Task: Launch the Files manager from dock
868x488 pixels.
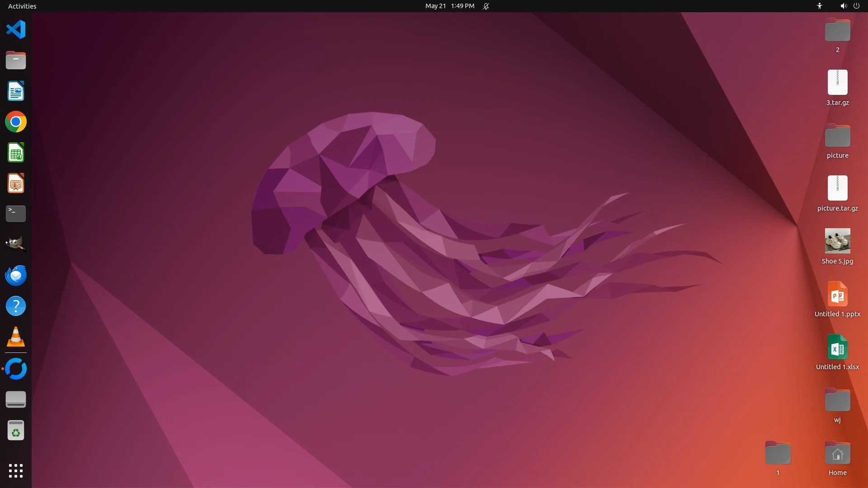Action: click(16, 61)
